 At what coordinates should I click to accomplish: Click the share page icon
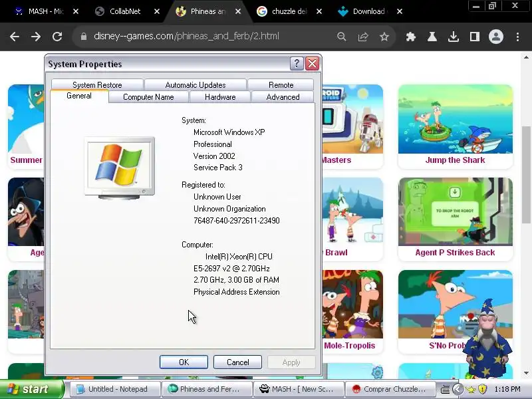tap(362, 37)
